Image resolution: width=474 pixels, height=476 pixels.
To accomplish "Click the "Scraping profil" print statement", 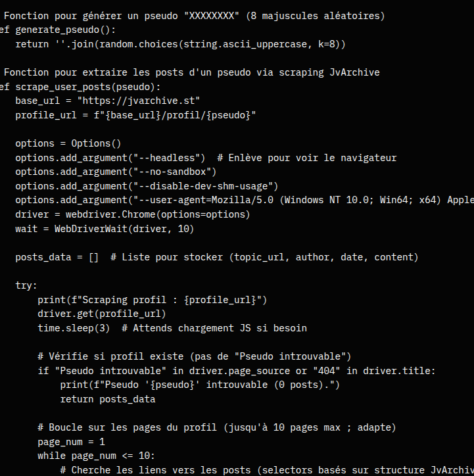I will pos(153,300).
